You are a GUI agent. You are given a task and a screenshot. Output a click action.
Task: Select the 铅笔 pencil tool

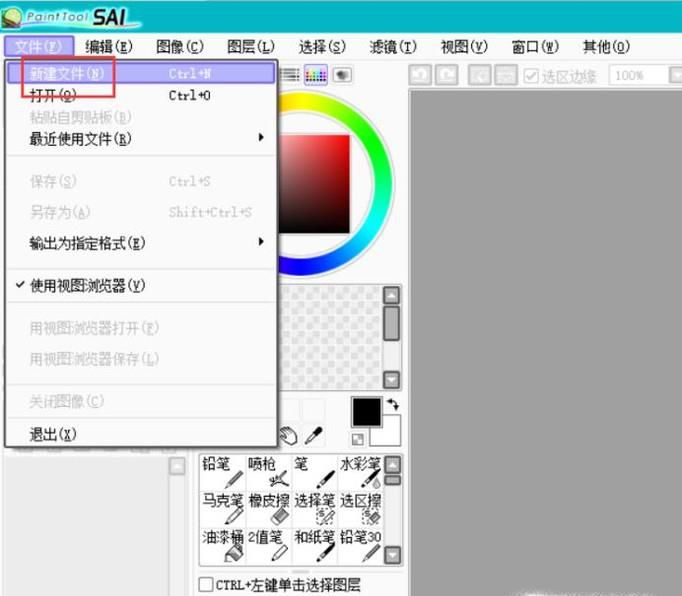pos(223,472)
